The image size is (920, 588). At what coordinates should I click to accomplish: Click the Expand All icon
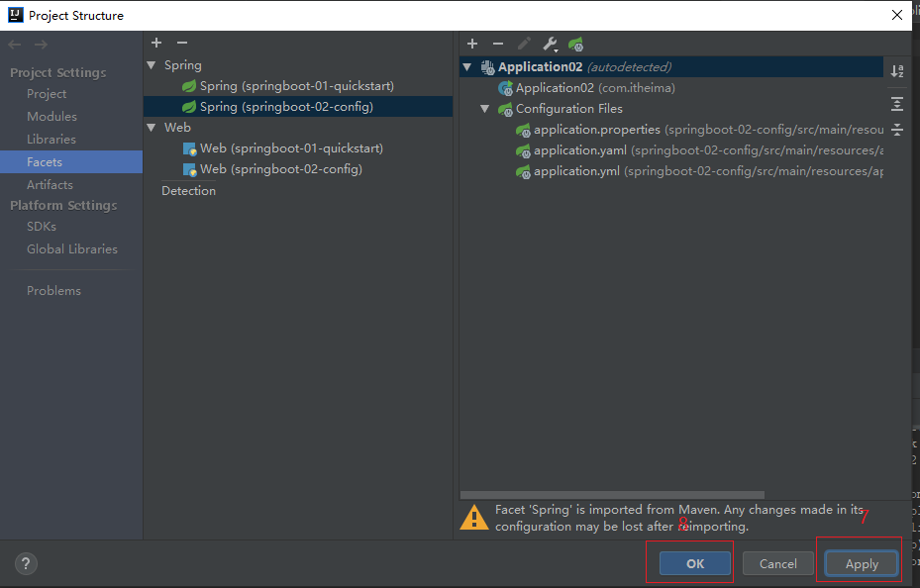[x=896, y=103]
